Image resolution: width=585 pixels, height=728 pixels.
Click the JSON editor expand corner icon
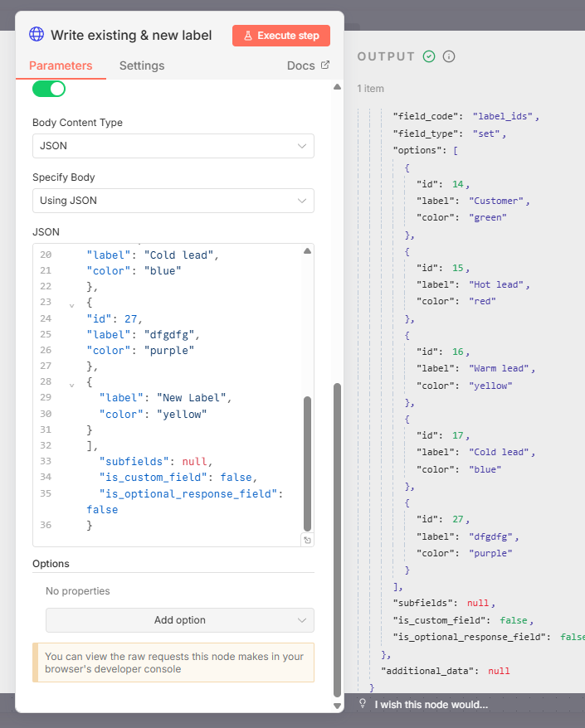tap(307, 540)
